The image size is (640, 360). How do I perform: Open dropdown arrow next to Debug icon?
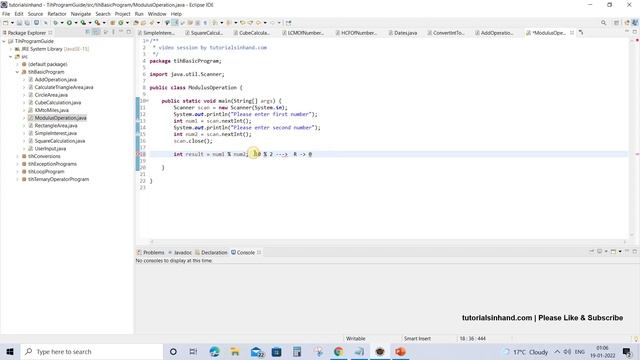(x=62, y=22)
